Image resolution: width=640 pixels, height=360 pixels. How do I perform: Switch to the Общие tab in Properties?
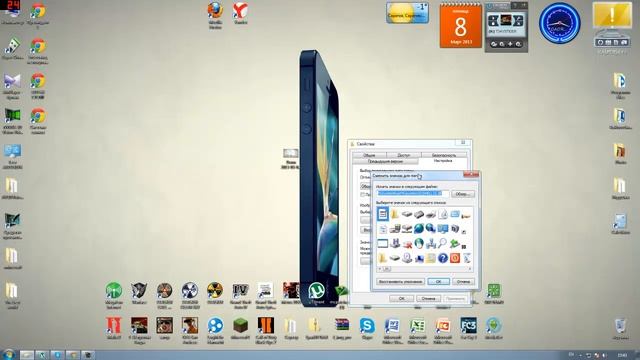(369, 155)
